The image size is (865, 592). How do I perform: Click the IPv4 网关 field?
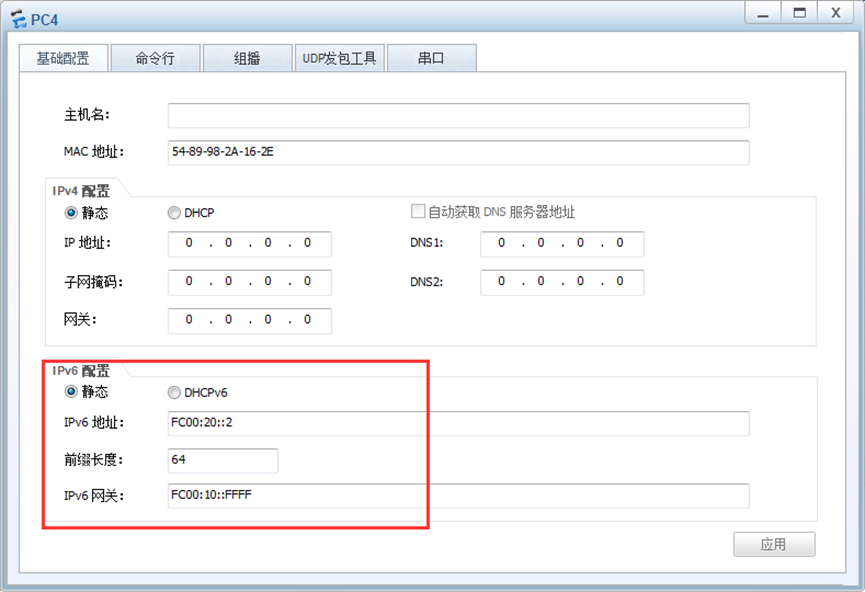(250, 321)
